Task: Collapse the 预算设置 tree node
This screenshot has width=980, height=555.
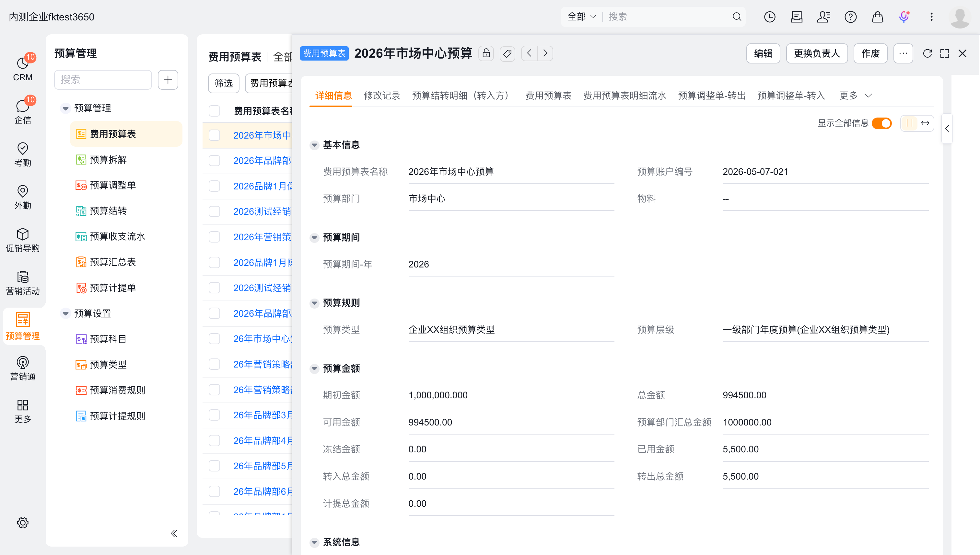Action: 65,313
